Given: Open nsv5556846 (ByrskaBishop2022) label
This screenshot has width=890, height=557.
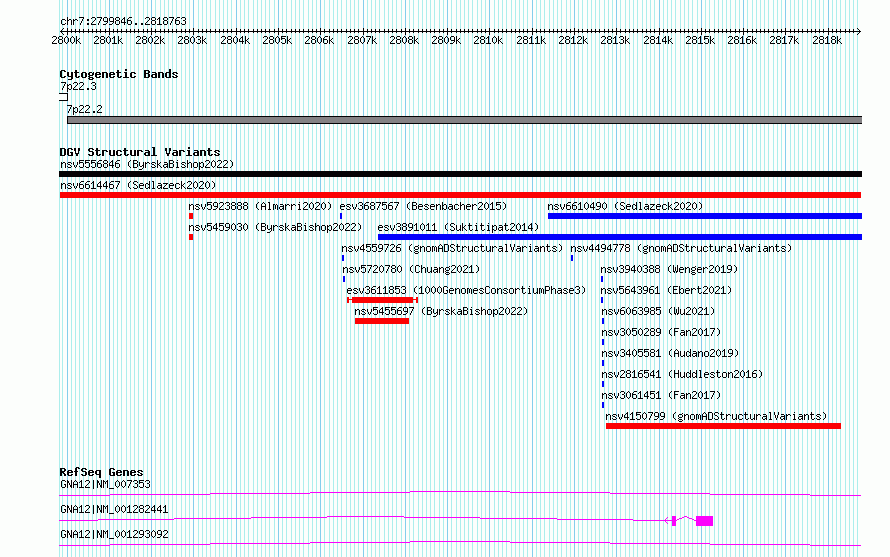Looking at the screenshot, I should coord(147,164).
